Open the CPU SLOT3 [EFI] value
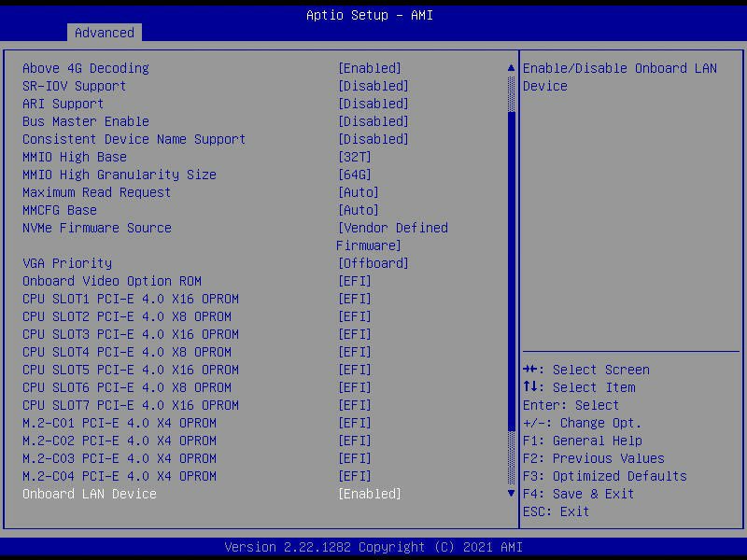The height and width of the screenshot is (560, 747). coord(355,334)
